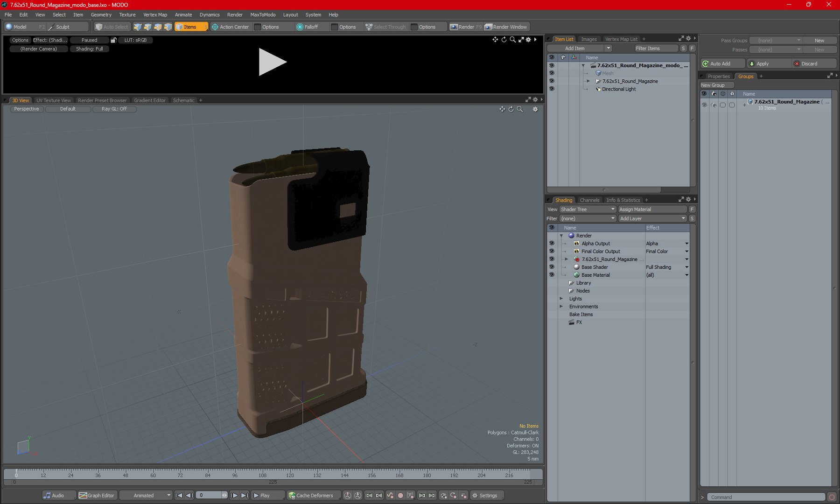Expand Environments in Shader Tree

[x=561, y=307]
